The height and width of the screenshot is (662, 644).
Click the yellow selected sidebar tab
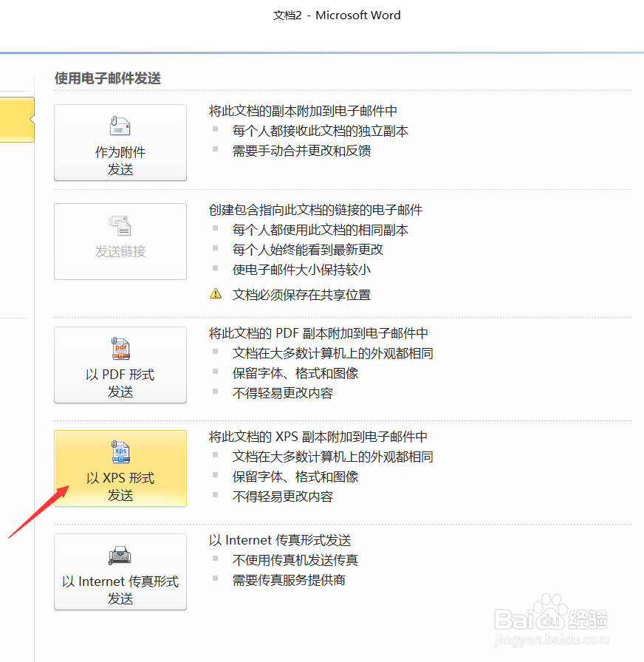tap(16, 118)
